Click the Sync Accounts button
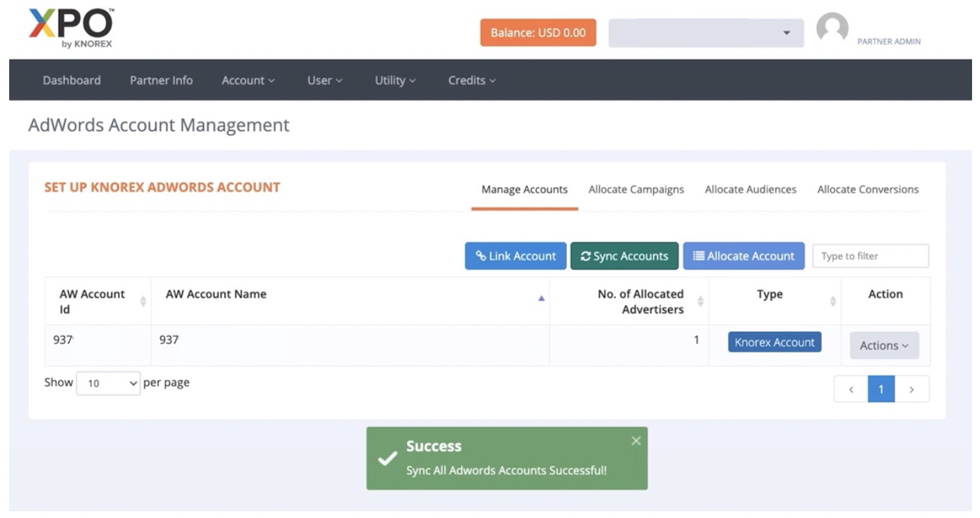 point(624,256)
